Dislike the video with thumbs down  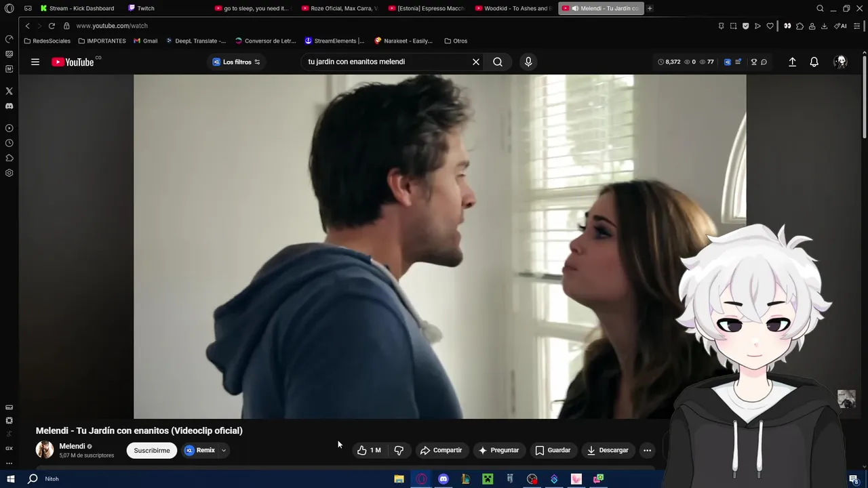click(x=399, y=450)
